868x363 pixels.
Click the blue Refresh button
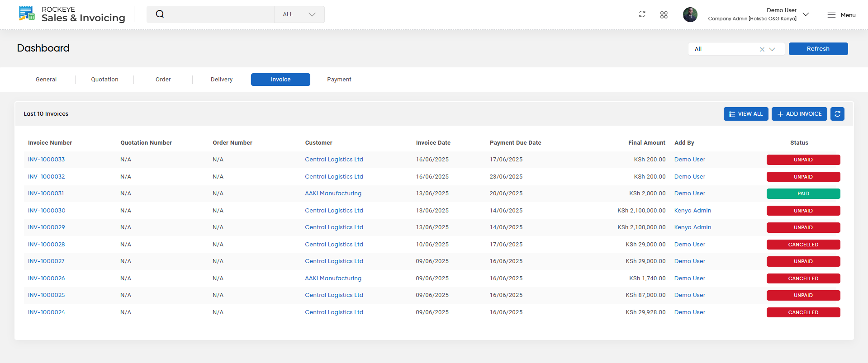(x=818, y=49)
